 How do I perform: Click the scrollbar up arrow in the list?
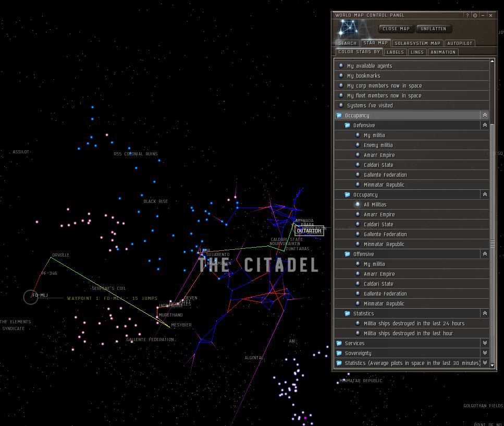(492, 61)
